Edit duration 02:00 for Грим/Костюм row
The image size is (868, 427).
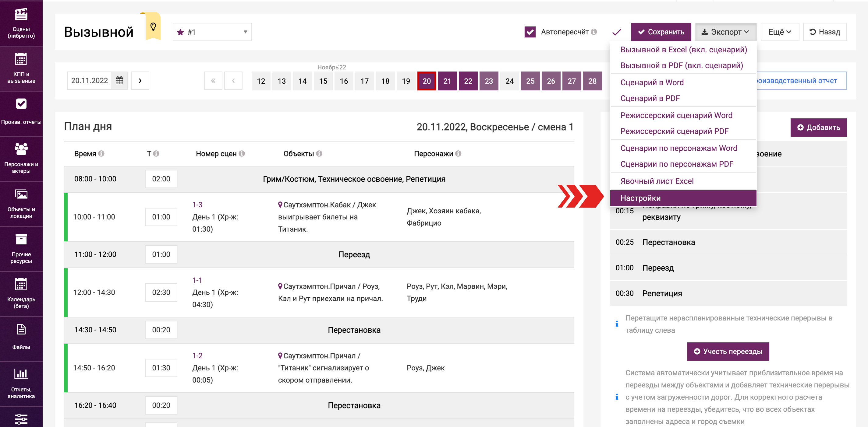(161, 179)
